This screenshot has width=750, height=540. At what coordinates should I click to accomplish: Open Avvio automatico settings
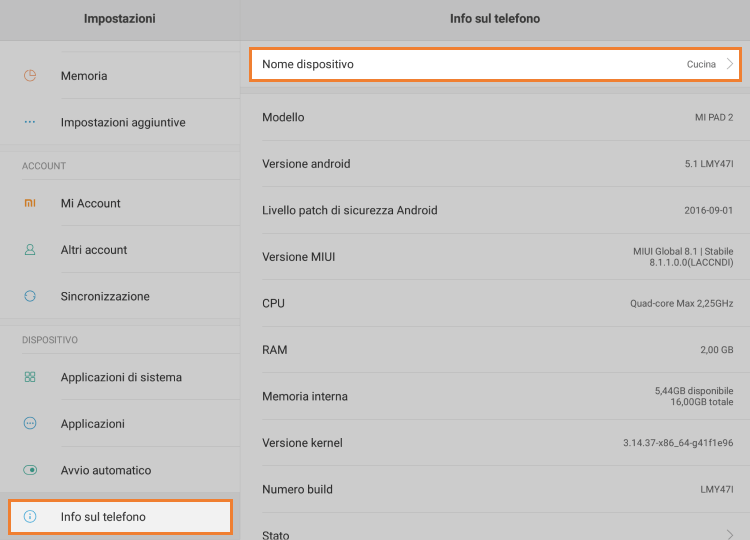click(120, 470)
